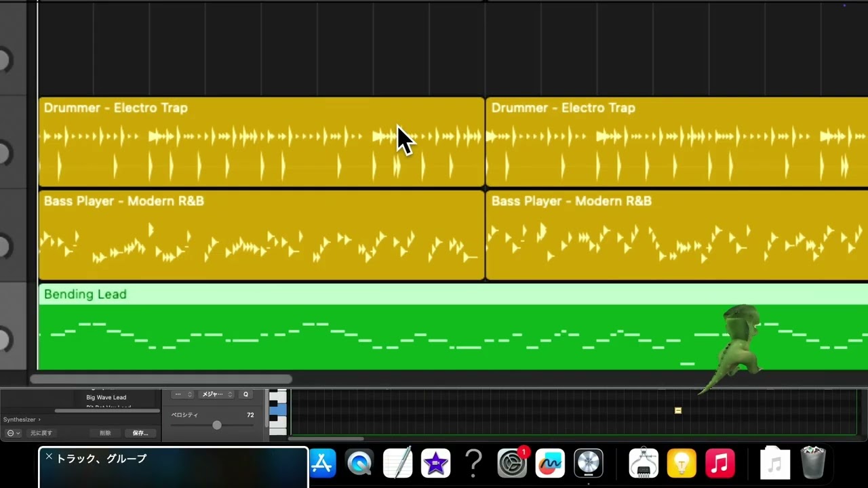Click the velocity value 72

[x=250, y=415]
